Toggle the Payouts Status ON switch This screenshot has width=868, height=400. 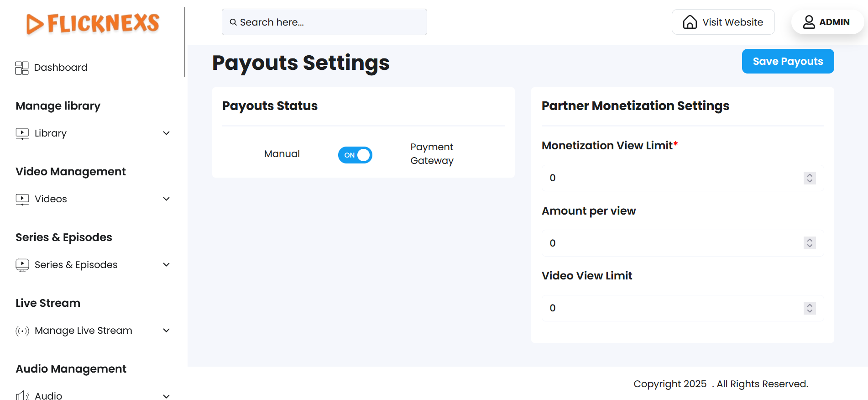pos(355,155)
